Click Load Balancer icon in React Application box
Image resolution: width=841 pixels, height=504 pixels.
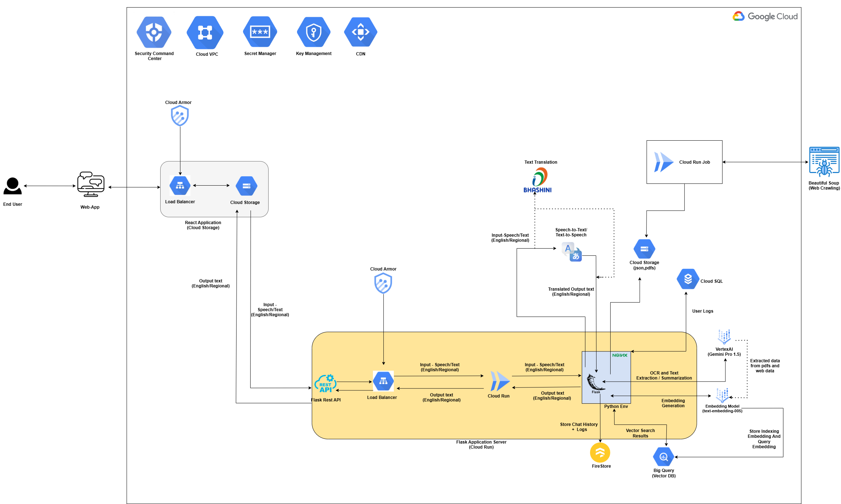point(180,186)
